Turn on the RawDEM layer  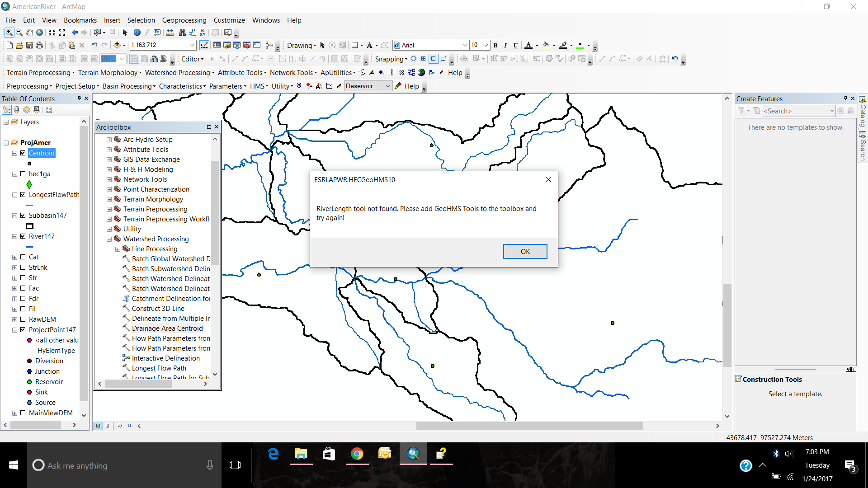[x=23, y=319]
